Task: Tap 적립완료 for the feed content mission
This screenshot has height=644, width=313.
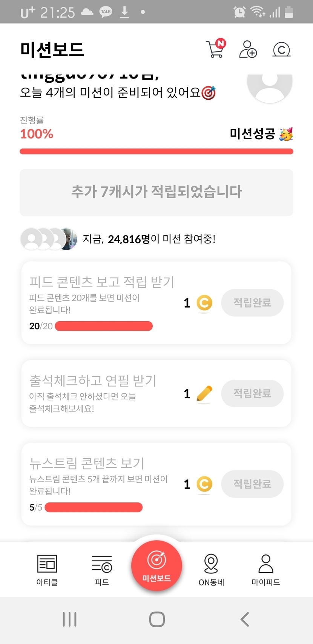Action: click(x=252, y=303)
